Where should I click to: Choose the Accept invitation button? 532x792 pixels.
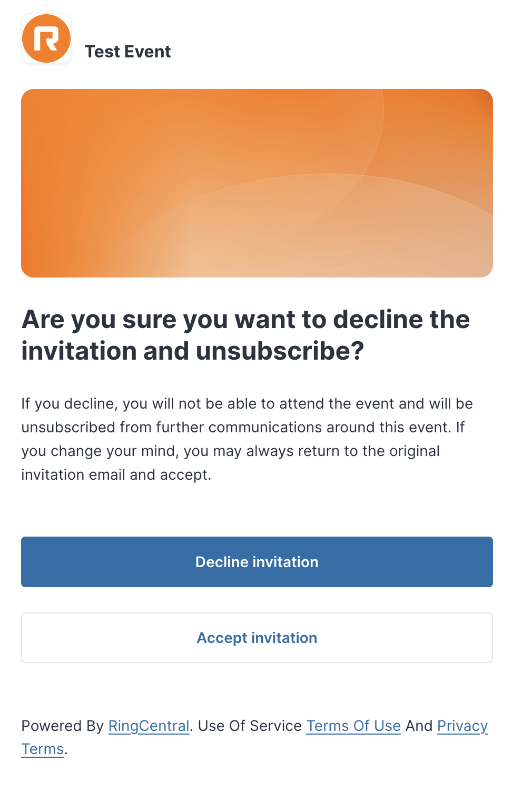pos(257,638)
